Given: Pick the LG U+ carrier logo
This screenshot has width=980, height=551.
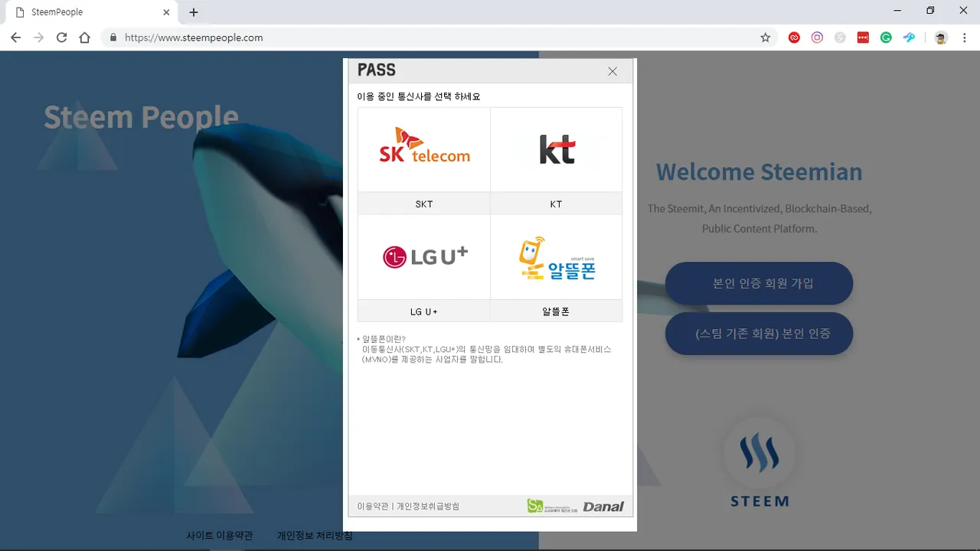Looking at the screenshot, I should click(x=424, y=257).
